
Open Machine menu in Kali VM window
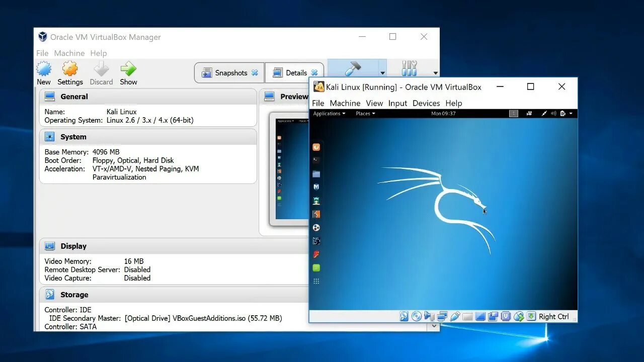345,103
